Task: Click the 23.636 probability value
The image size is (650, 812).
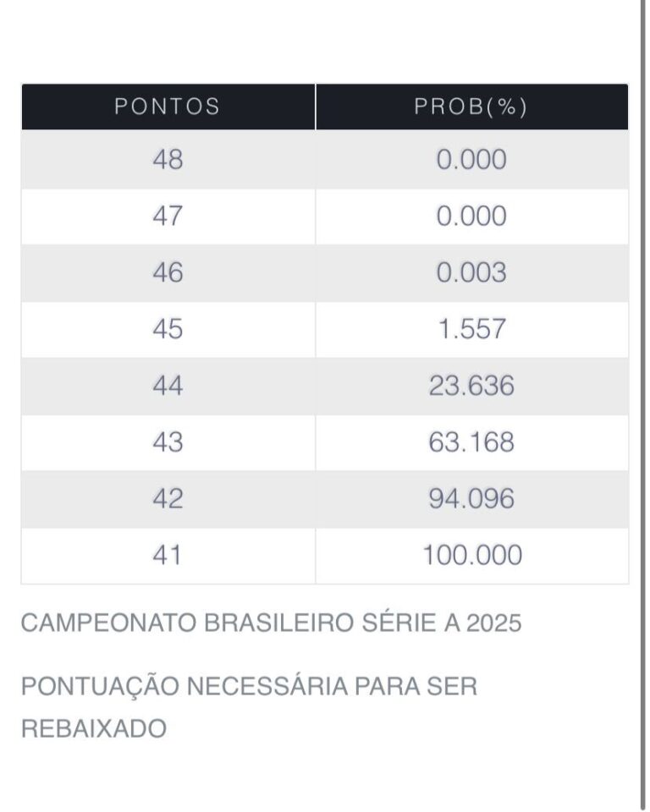Action: tap(471, 387)
